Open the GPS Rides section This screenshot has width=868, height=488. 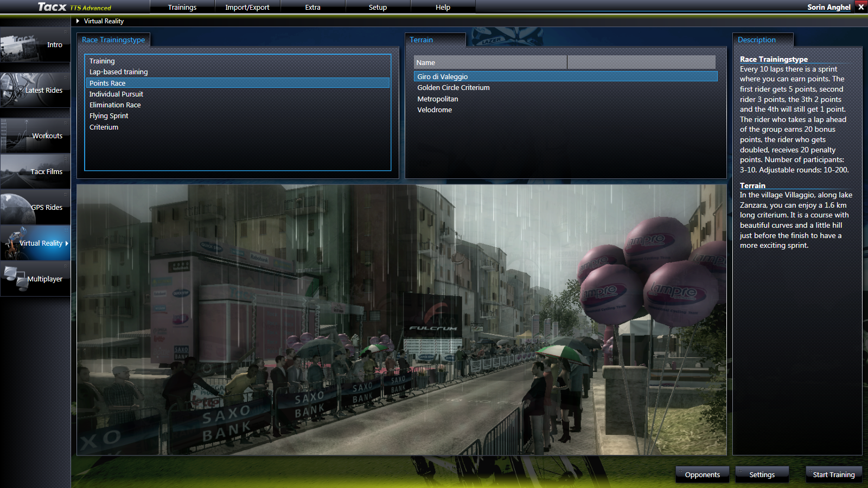tap(35, 207)
